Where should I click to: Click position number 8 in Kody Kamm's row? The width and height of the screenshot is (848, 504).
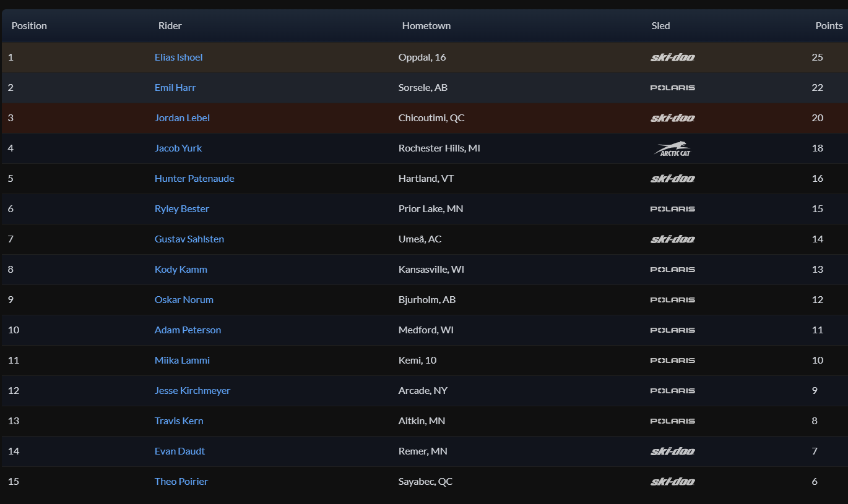pos(11,269)
